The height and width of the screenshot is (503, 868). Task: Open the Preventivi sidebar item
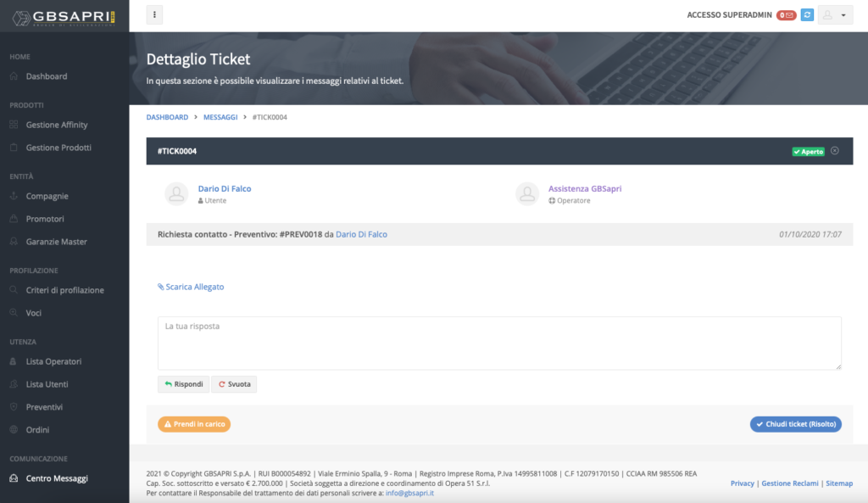click(x=44, y=407)
